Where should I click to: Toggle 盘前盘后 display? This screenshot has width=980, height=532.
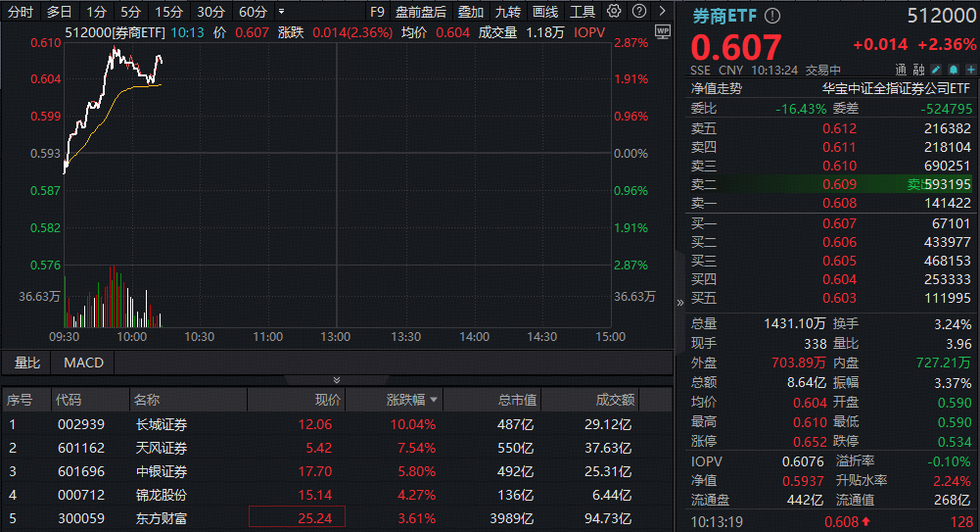tap(421, 12)
